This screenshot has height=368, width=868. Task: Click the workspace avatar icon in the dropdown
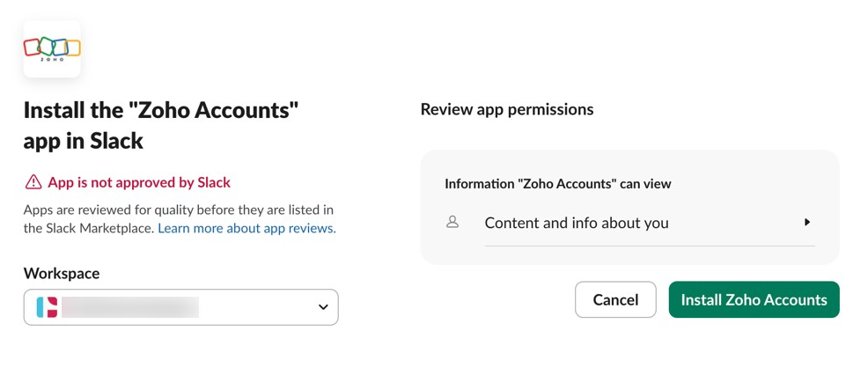(48, 307)
